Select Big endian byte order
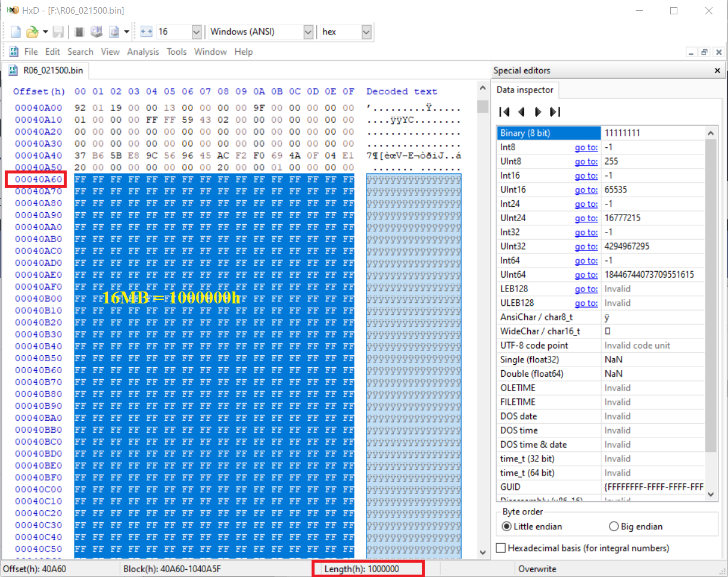This screenshot has width=728, height=577. pyautogui.click(x=614, y=526)
